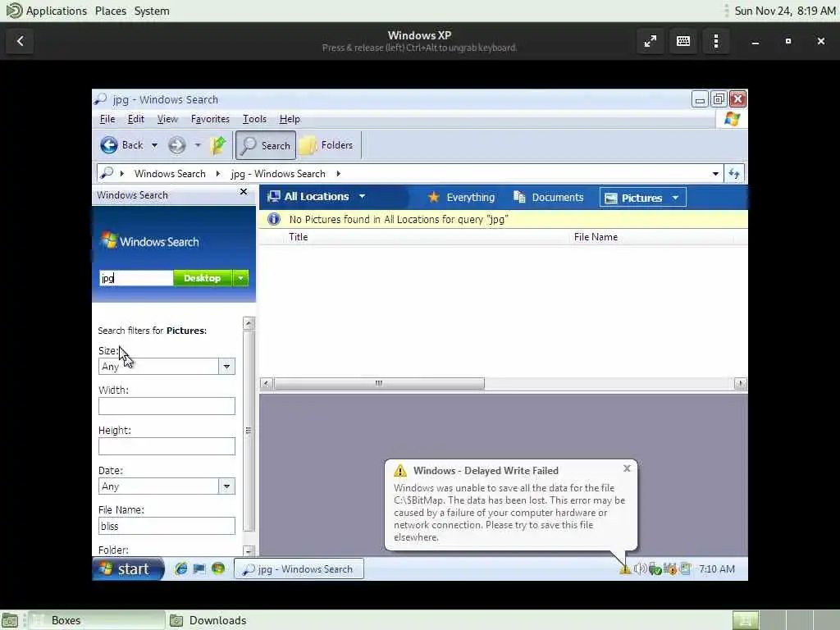Click the third quick launch icon
The height and width of the screenshot is (630, 840).
[x=218, y=569]
